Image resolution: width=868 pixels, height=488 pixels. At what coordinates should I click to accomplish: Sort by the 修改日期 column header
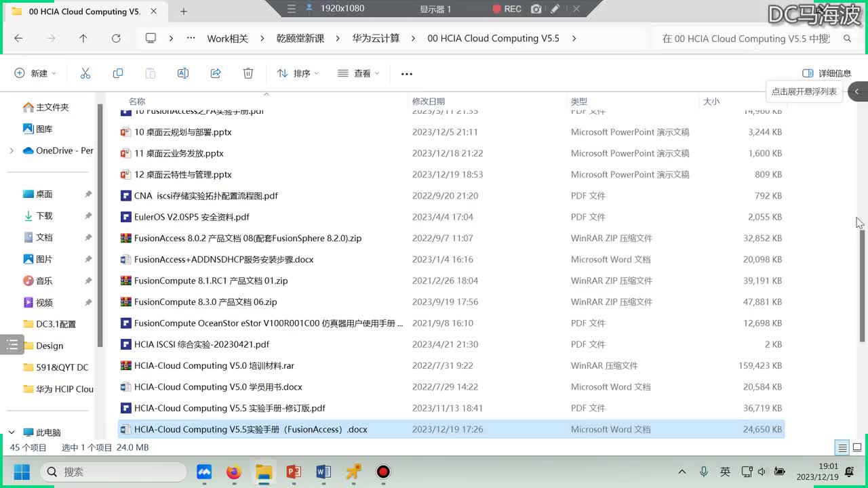pos(429,102)
